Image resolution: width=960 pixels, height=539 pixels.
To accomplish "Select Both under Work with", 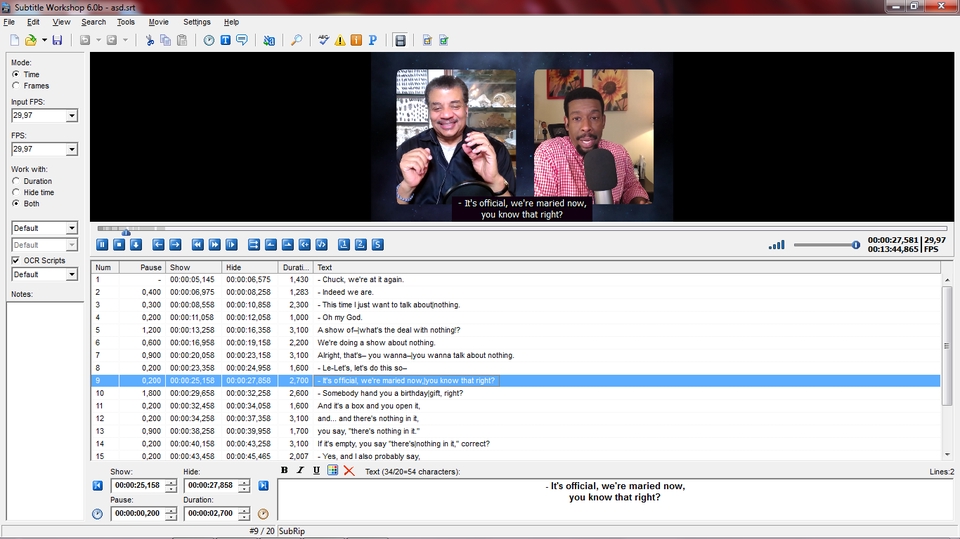I will [x=16, y=203].
